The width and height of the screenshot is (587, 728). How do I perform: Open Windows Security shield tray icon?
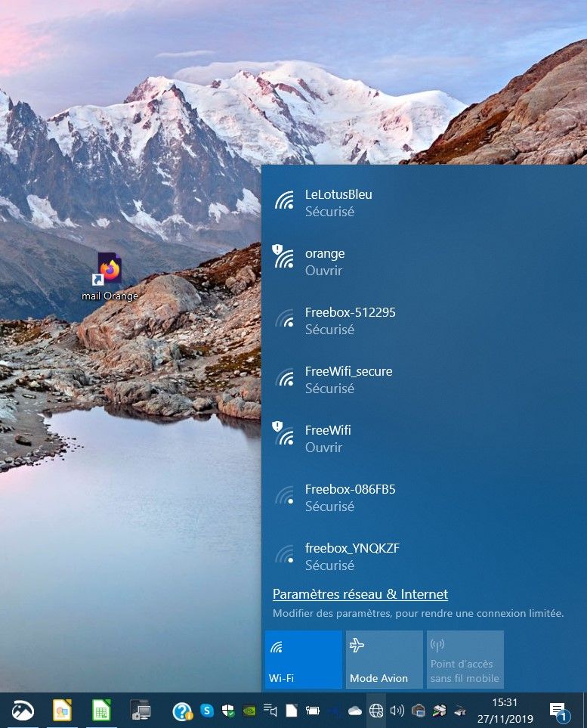click(x=228, y=711)
